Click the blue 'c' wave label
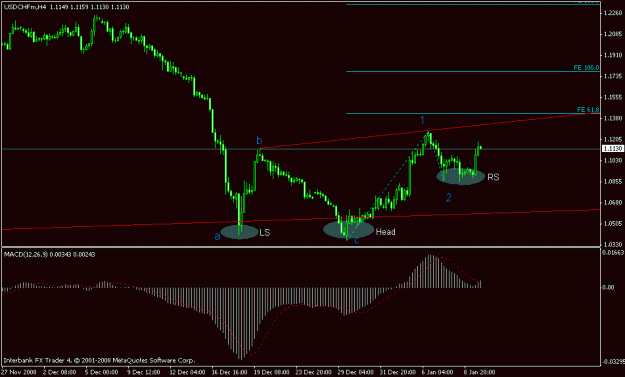 click(357, 240)
